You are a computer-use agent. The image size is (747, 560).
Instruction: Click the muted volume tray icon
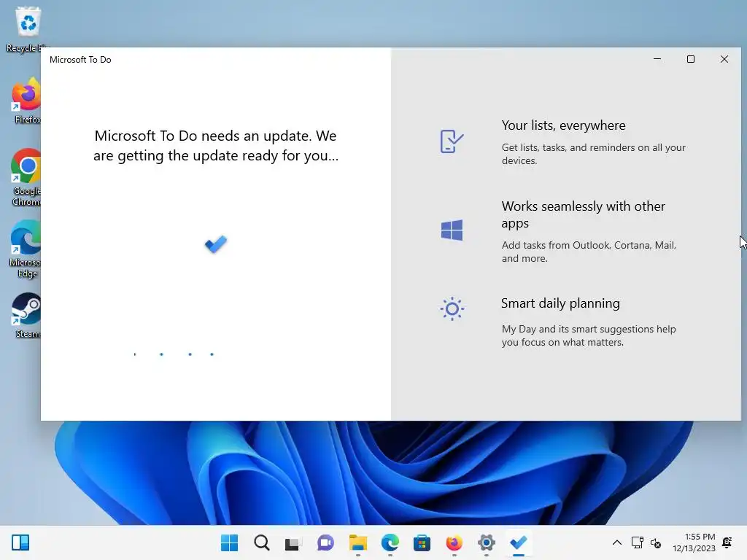click(656, 542)
